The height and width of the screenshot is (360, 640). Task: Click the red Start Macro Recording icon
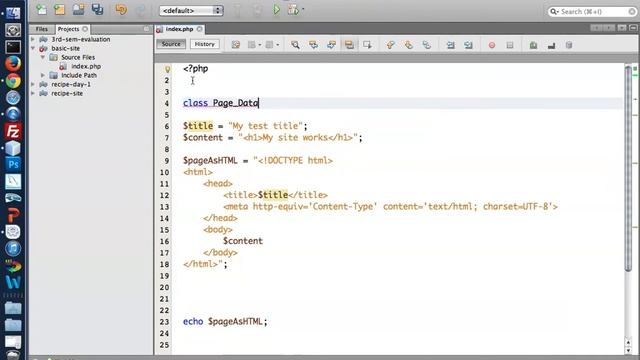[x=492, y=45]
